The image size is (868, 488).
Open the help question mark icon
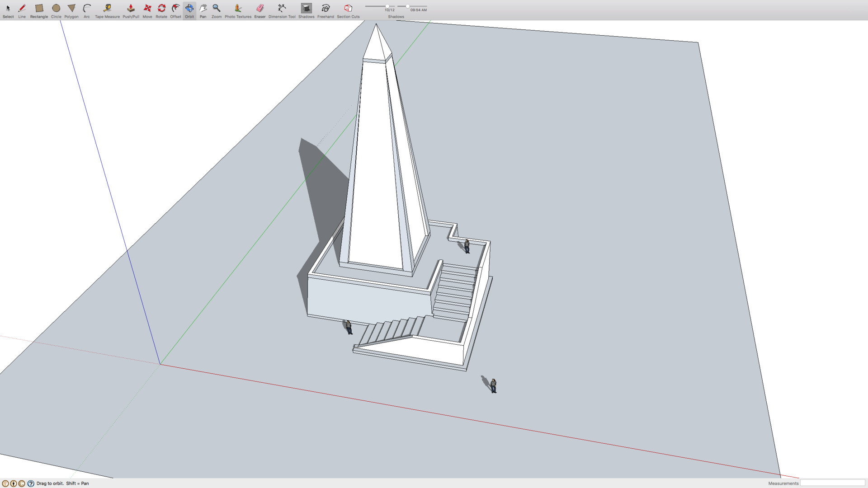point(31,483)
